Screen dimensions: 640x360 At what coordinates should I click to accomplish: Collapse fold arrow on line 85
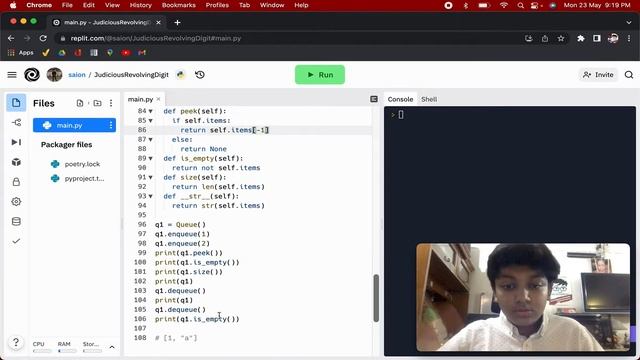[151, 120]
